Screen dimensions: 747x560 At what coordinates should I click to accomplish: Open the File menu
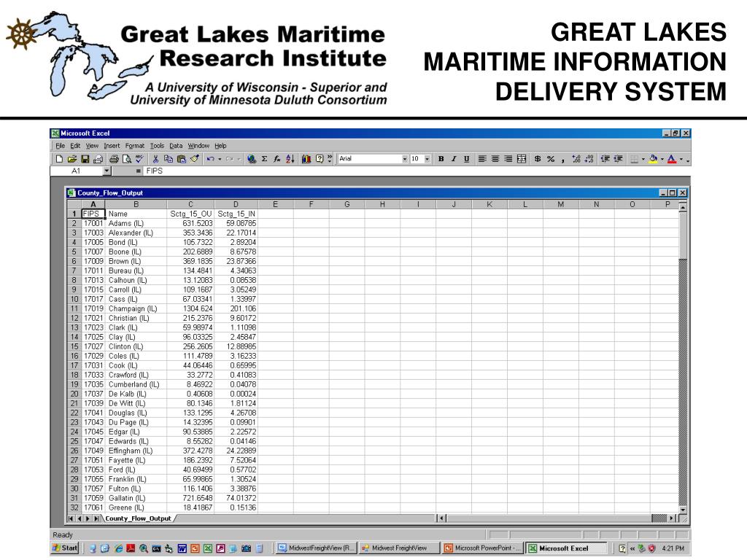tap(61, 146)
